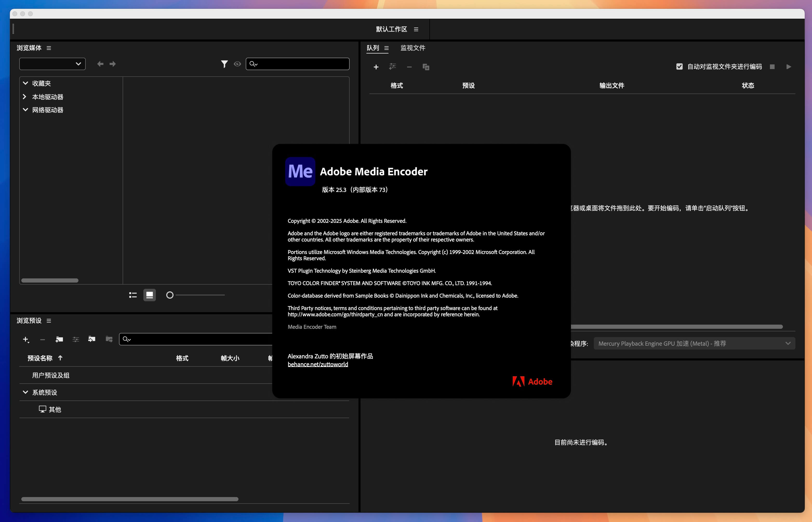
Task: Switch to the 监视文件 tab
Action: (x=412, y=48)
